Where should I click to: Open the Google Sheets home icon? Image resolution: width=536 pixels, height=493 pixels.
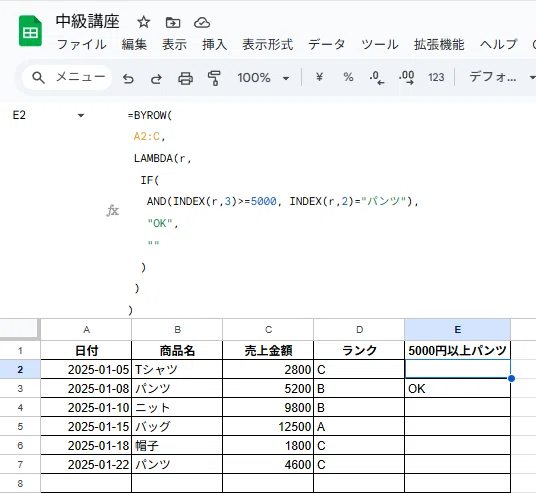30,31
